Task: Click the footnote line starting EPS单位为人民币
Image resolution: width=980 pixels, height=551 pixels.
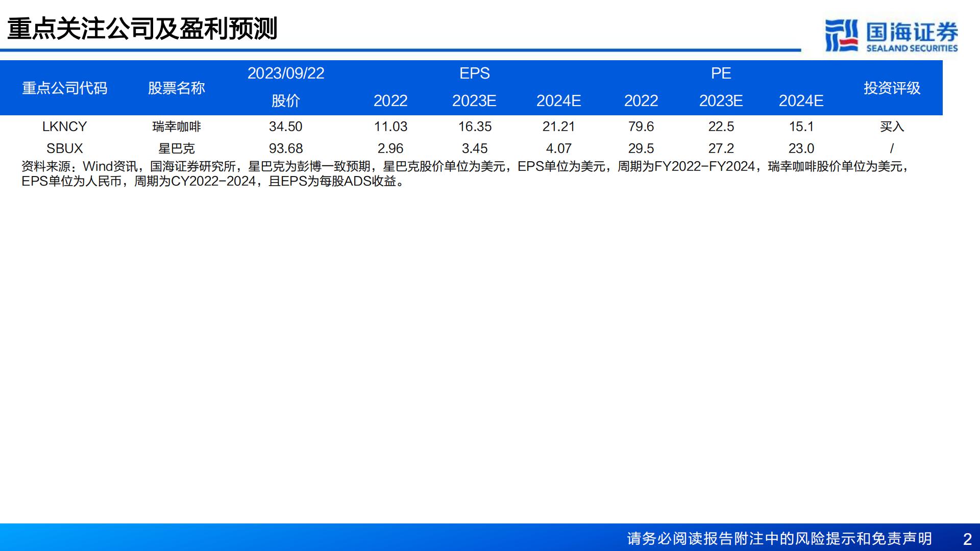Action: [214, 181]
